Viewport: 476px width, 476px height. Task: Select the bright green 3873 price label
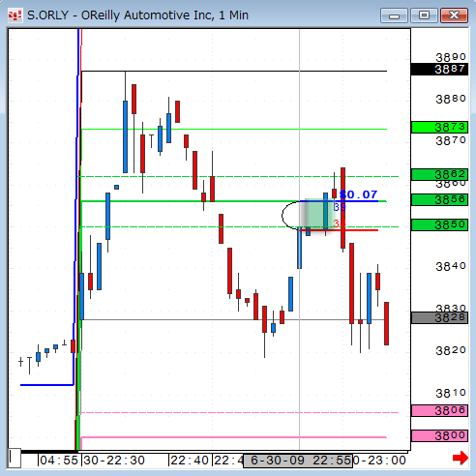(x=439, y=127)
